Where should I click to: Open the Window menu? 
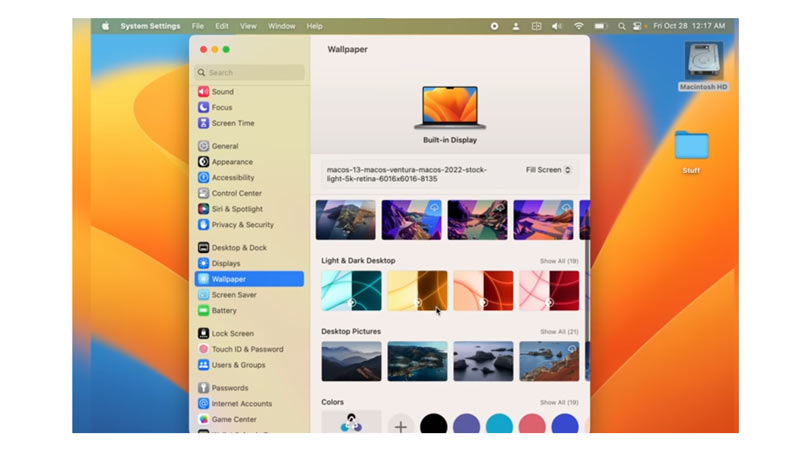pyautogui.click(x=282, y=26)
